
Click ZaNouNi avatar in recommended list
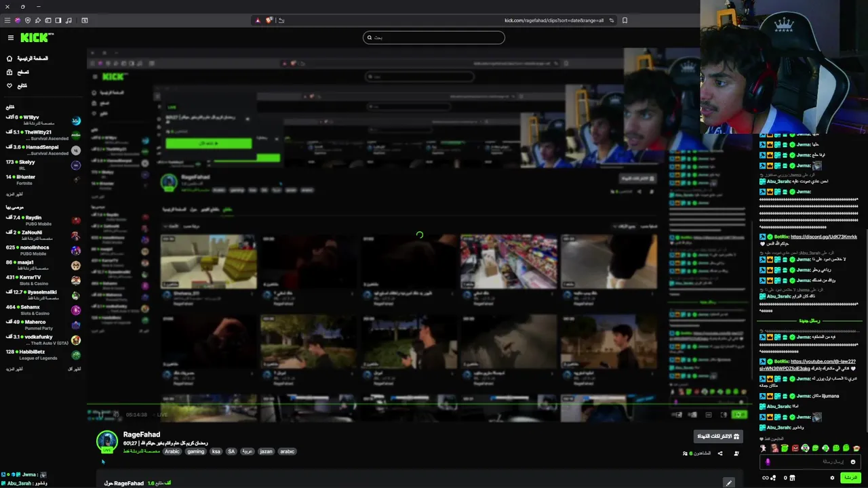[x=76, y=235]
